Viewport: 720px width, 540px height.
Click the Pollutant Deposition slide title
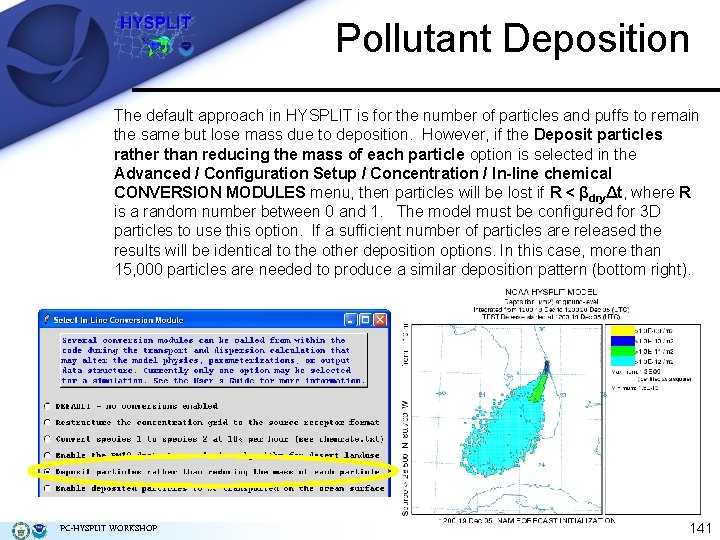[512, 39]
